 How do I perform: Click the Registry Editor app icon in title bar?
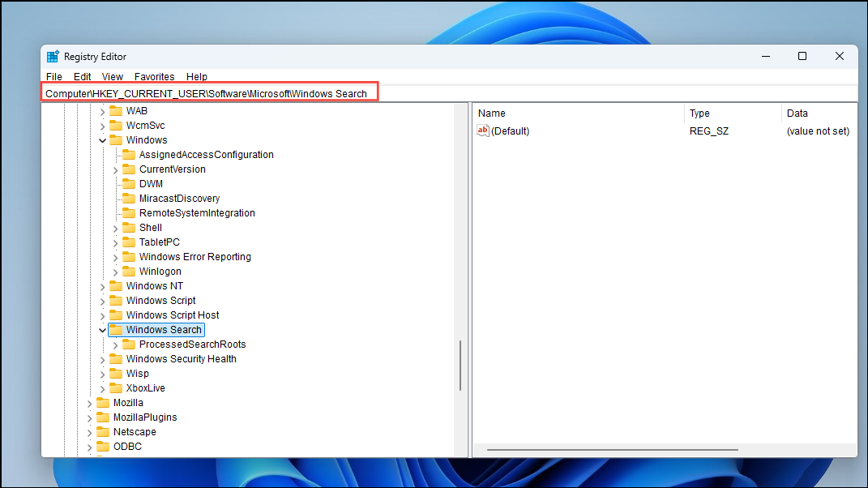point(53,57)
